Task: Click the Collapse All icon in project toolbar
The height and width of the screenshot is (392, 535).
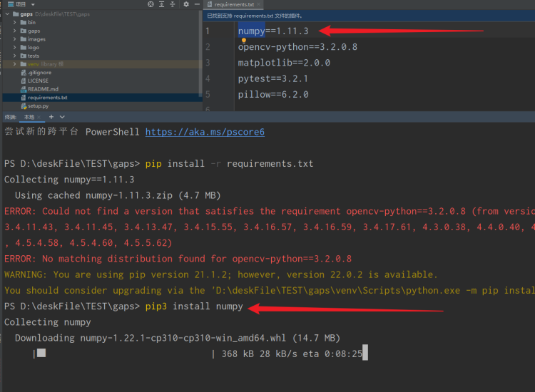Action: (173, 4)
